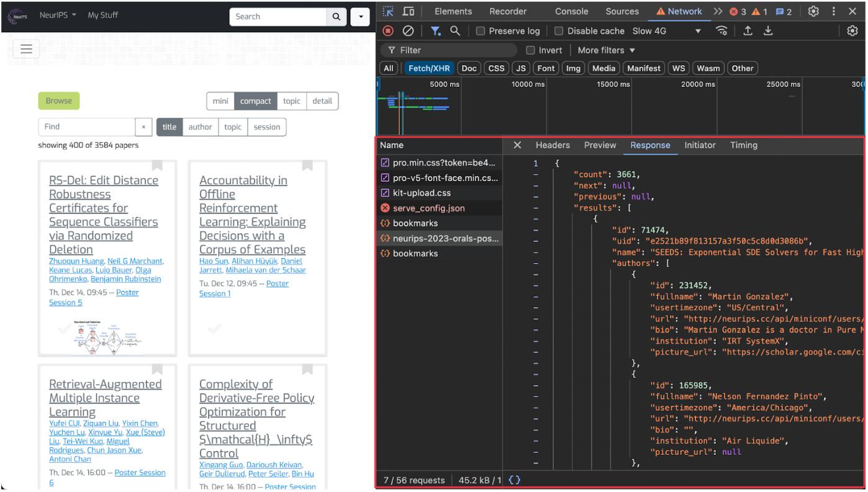This screenshot has height=492, width=868.
Task: Click the network Filter input
Action: pyautogui.click(x=449, y=50)
